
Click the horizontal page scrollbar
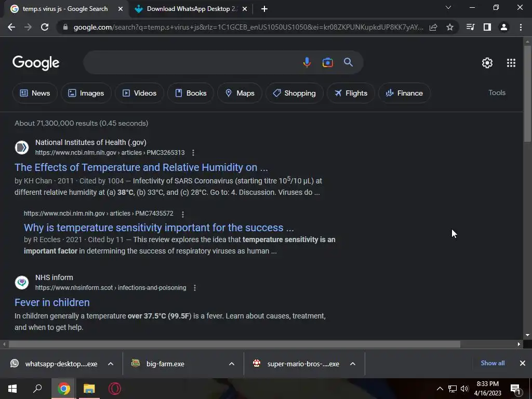click(x=234, y=344)
